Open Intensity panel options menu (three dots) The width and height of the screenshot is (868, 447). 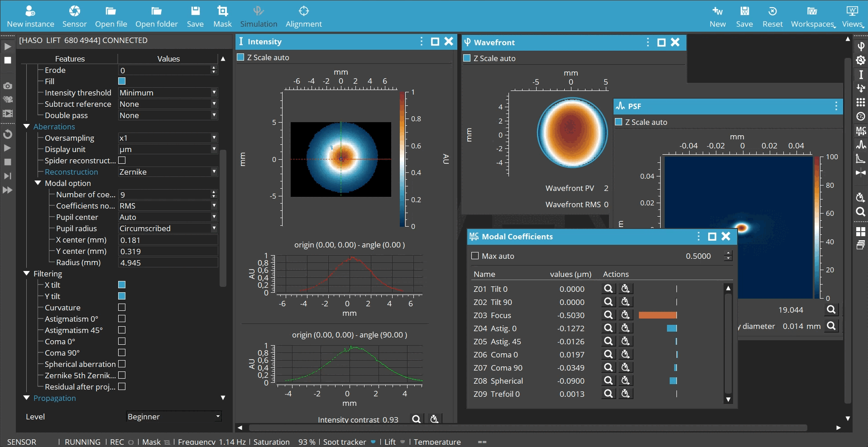(422, 41)
